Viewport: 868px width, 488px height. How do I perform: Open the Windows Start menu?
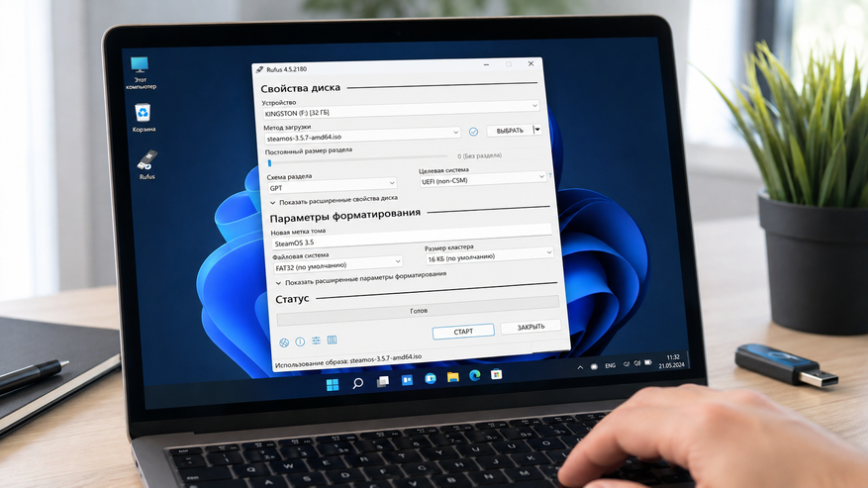[333, 385]
